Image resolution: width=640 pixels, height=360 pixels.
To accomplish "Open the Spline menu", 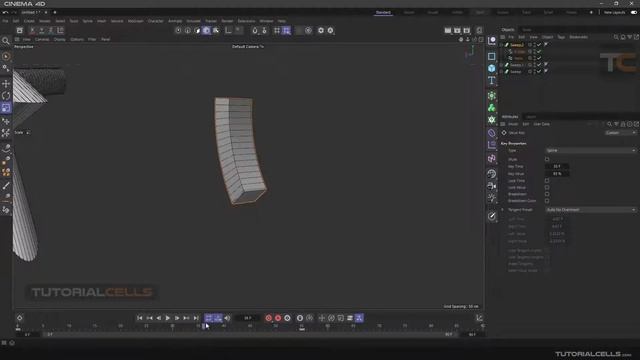I will point(87,21).
